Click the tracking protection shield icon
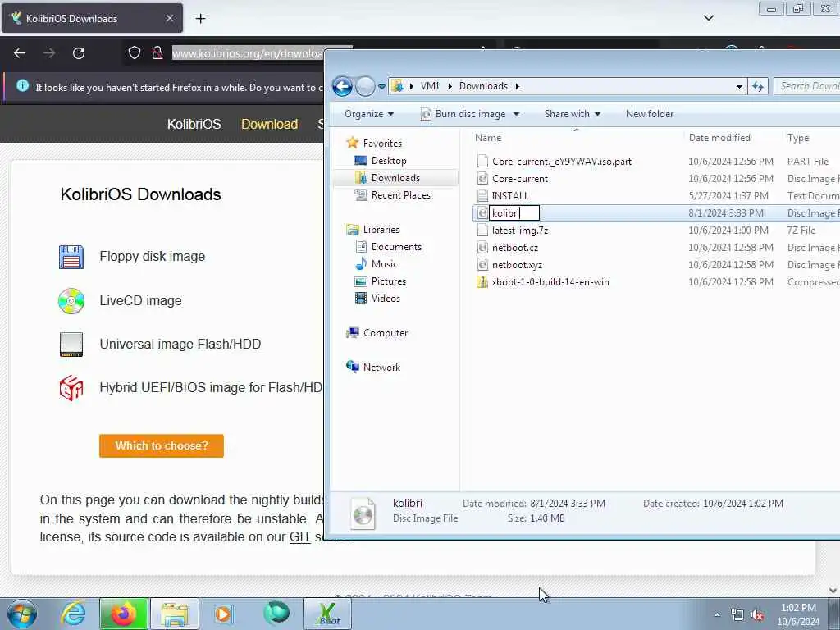 [x=135, y=53]
